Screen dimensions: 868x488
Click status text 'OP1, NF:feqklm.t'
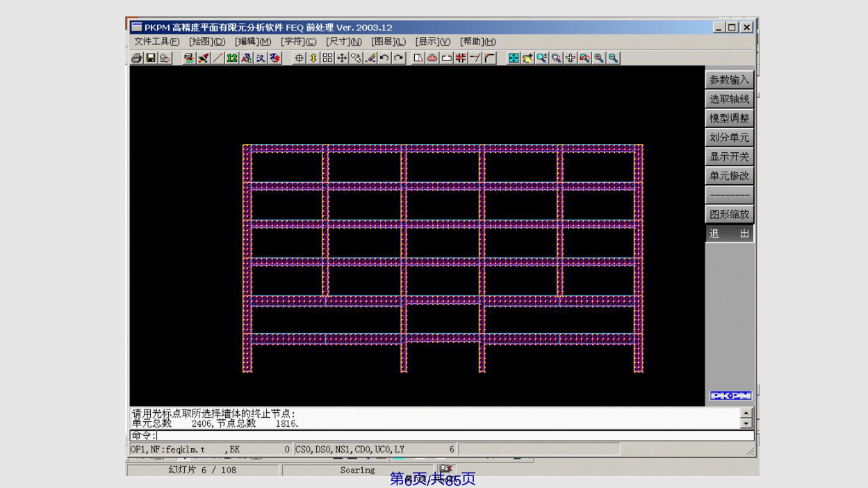click(167, 450)
